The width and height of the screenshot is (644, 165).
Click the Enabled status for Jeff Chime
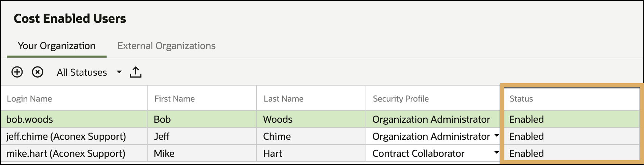(x=526, y=136)
